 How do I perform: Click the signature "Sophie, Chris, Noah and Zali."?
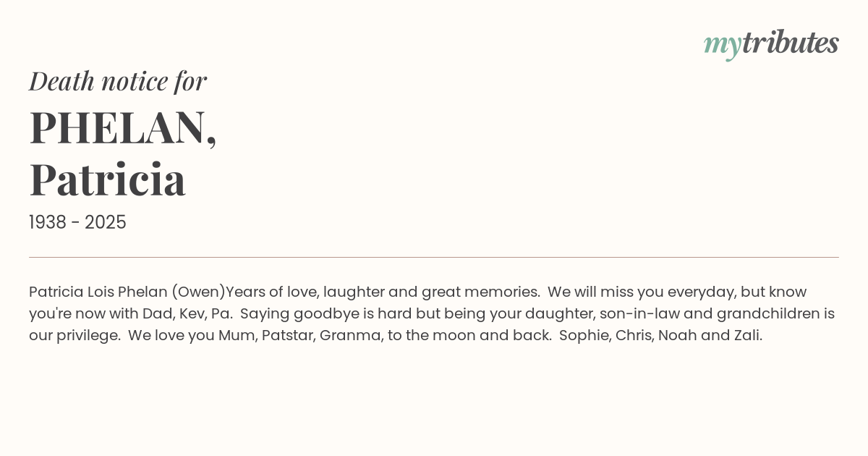tap(660, 336)
